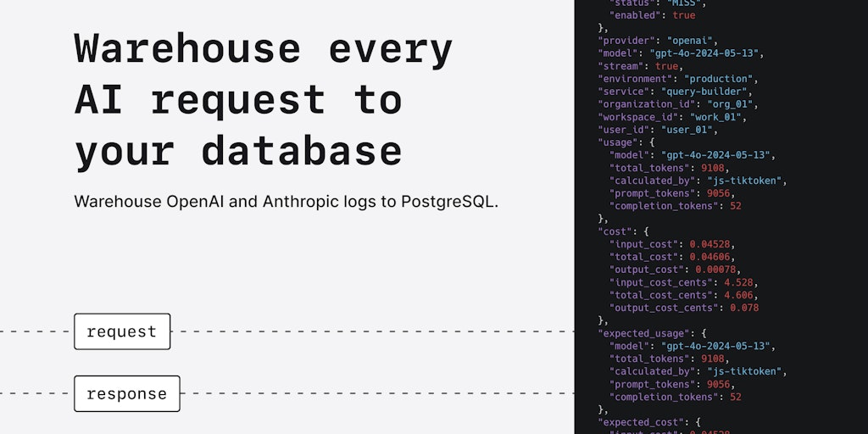Click the "service": "query-builder" line
Viewport: 868px width, 434px height.
(x=676, y=92)
